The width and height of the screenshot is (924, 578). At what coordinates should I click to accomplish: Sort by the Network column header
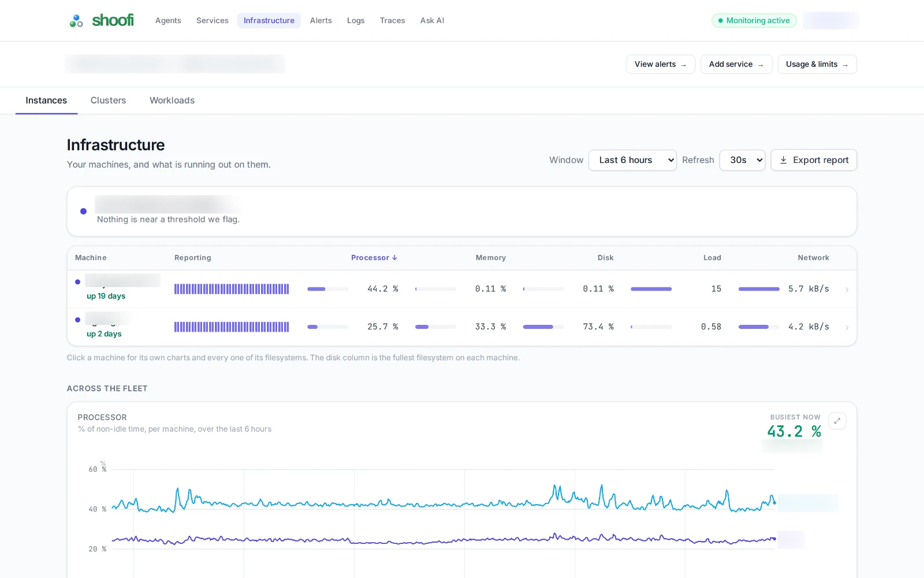point(813,258)
